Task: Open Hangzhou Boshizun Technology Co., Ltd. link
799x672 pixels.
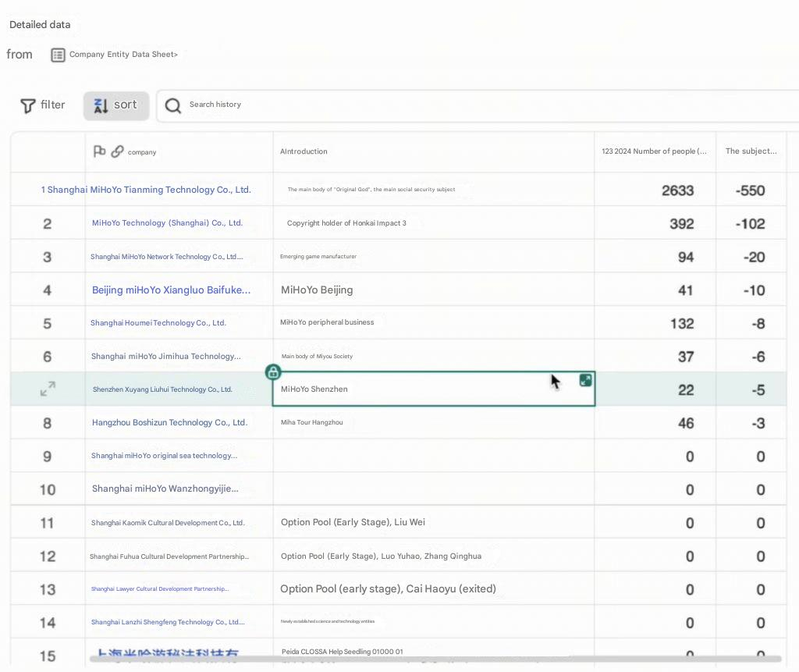Action: point(169,422)
